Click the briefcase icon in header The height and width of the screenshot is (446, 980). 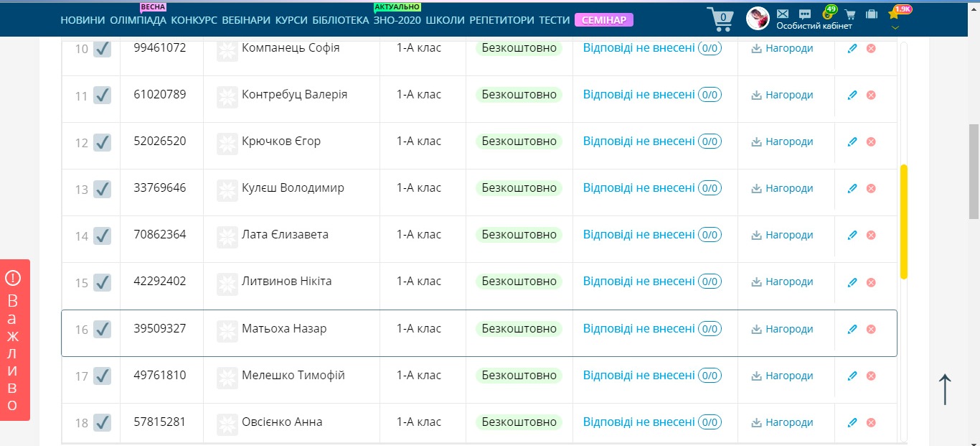coord(872,14)
